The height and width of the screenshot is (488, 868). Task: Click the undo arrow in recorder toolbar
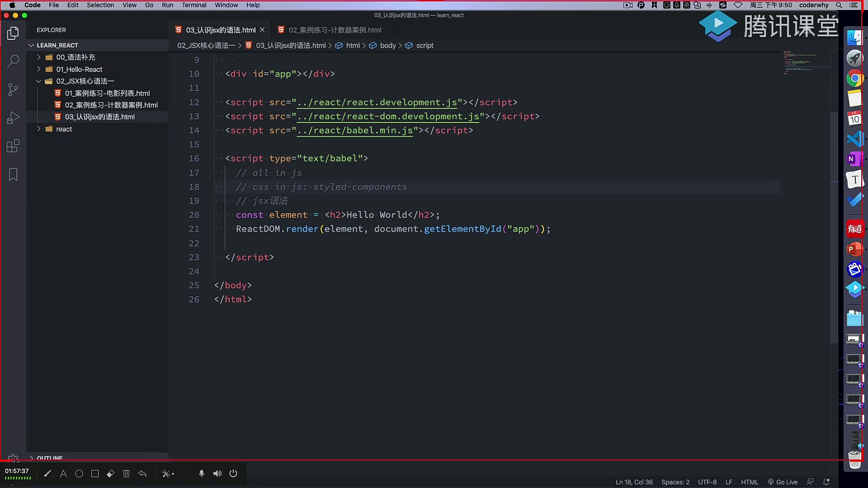point(142,474)
